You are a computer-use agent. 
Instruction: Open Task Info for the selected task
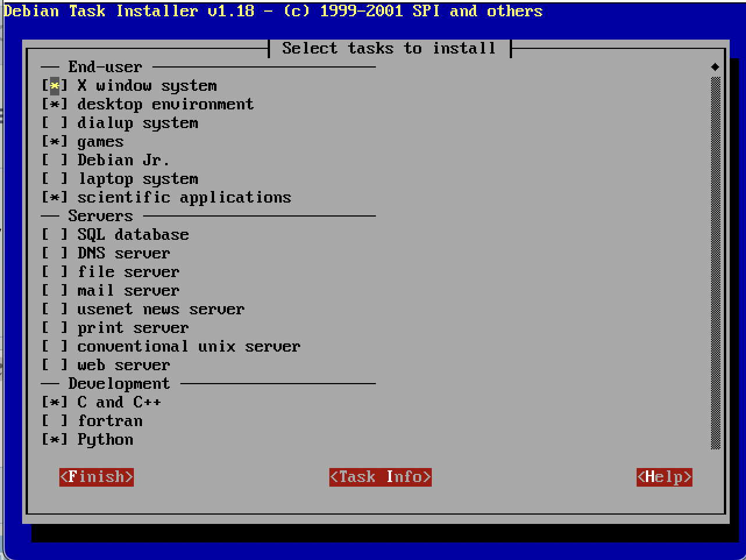[x=380, y=477]
